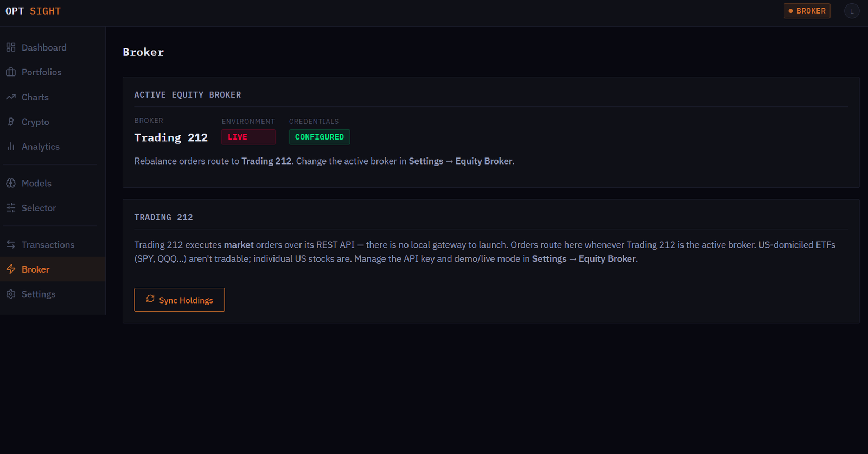This screenshot has width=868, height=454.
Task: Click the TRADING 212 card title
Action: tap(163, 217)
